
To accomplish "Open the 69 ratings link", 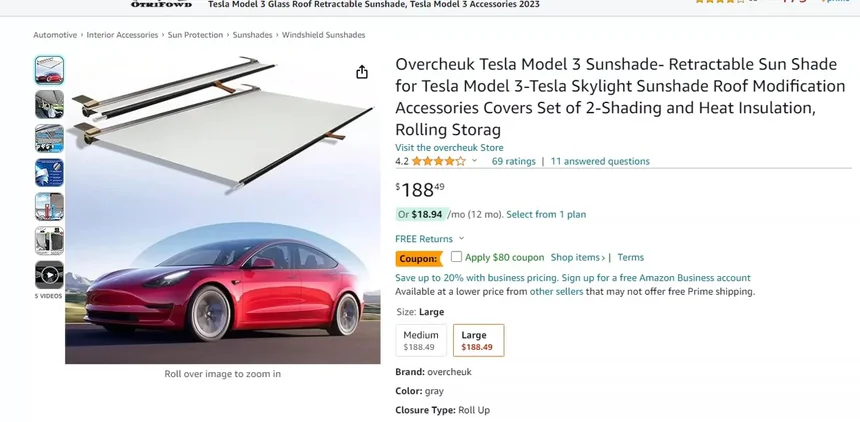I will (513, 161).
